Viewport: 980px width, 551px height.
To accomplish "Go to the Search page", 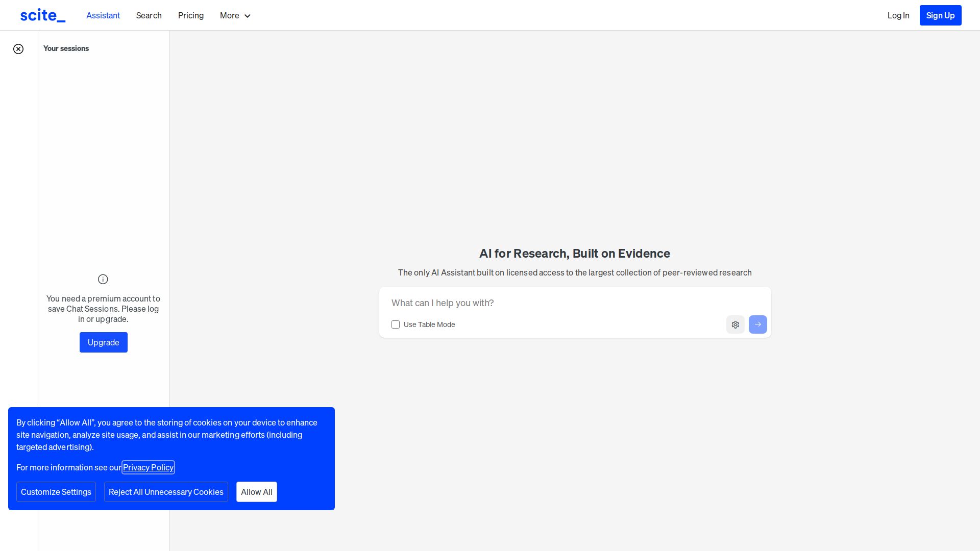I will pyautogui.click(x=149, y=15).
